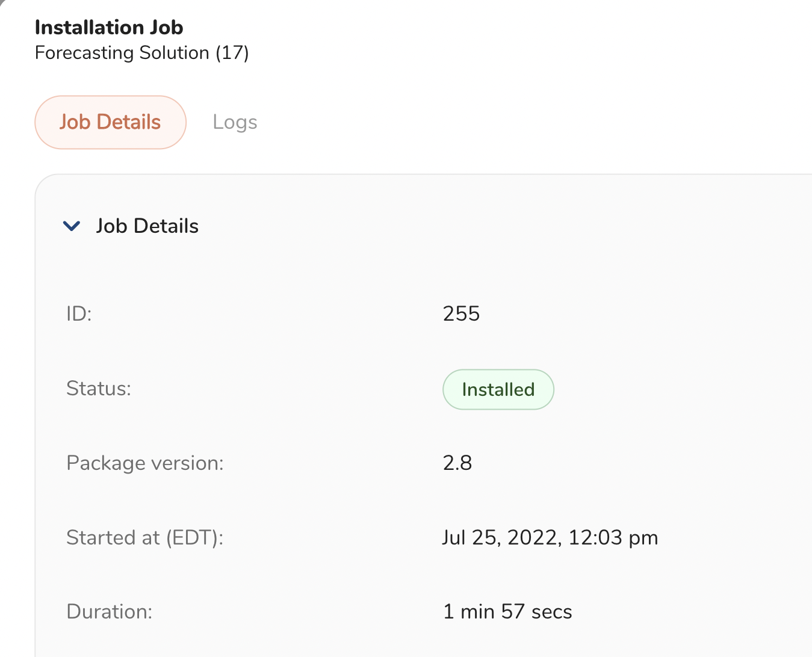The width and height of the screenshot is (812, 657).
Task: Select the Installation Job title
Action: pos(108,27)
